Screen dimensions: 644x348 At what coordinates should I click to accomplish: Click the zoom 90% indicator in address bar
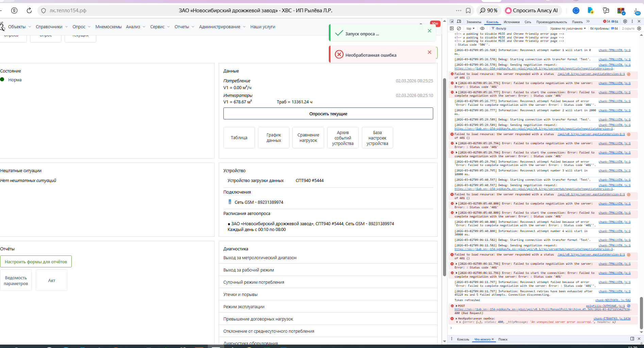coord(489,11)
